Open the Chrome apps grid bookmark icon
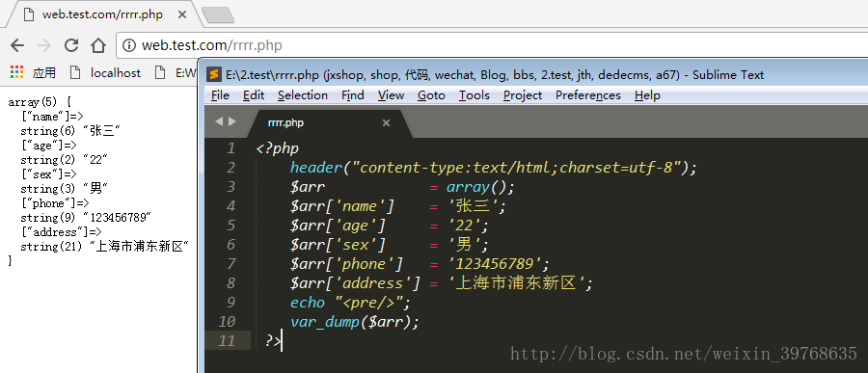 pos(17,72)
